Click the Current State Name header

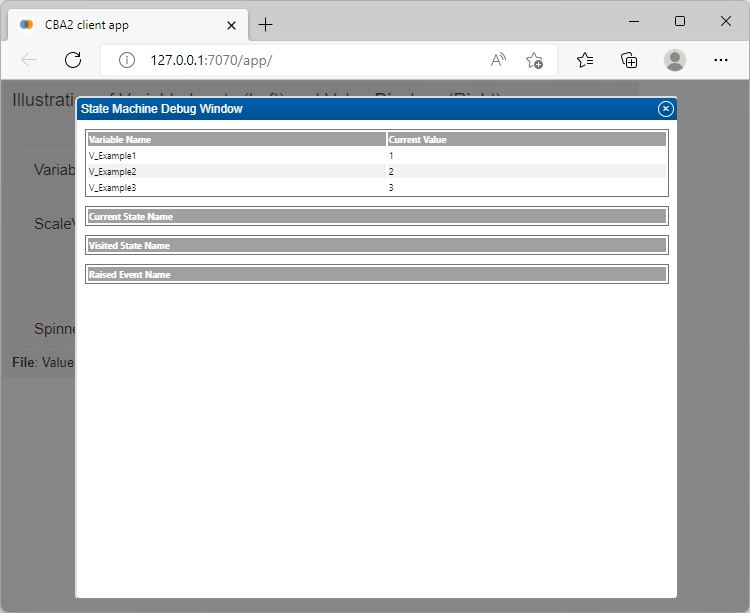tap(376, 216)
